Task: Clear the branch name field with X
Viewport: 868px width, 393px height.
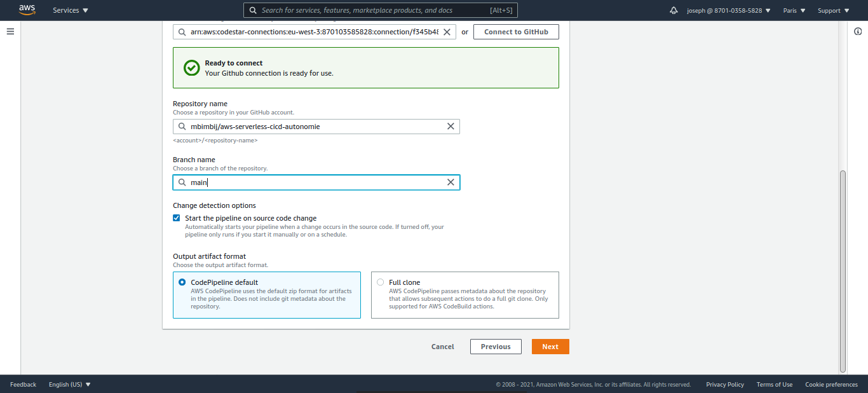Action: point(451,183)
